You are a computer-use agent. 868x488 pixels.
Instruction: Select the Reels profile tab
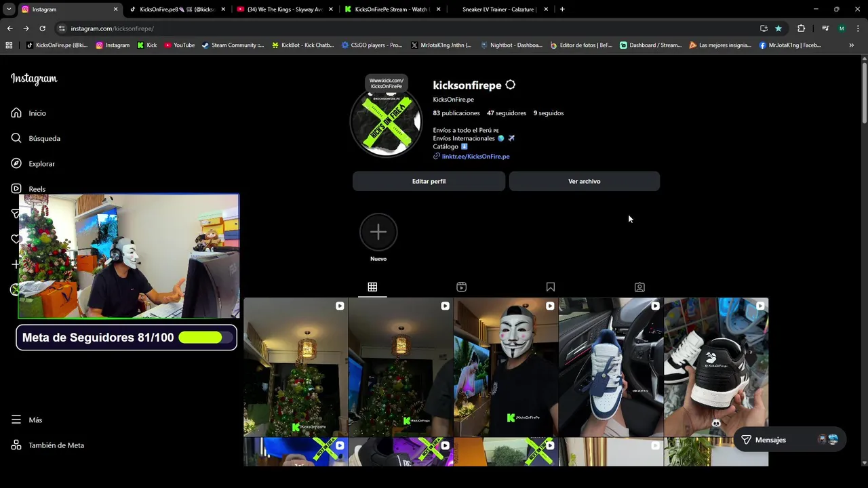click(461, 287)
